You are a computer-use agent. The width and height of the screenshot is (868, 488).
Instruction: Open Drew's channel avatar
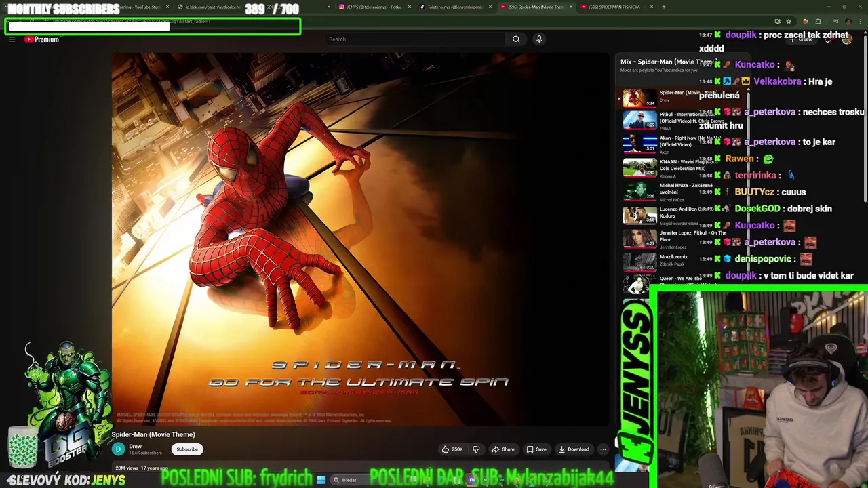pyautogui.click(x=118, y=449)
